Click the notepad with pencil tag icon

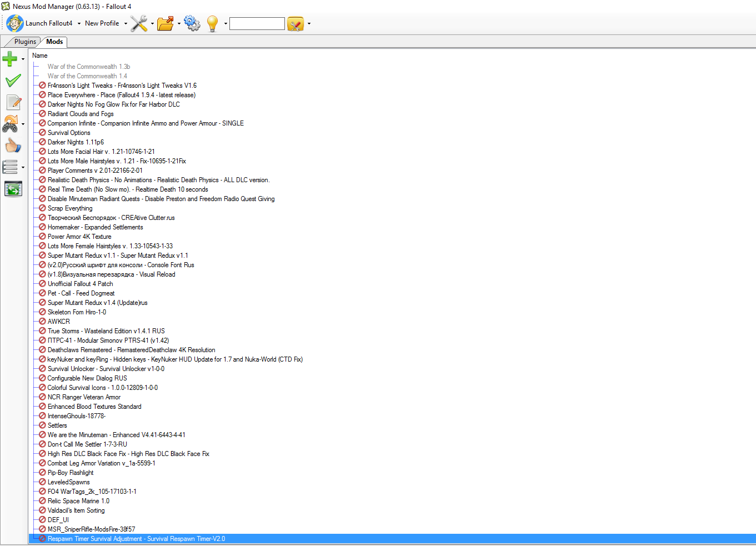click(13, 102)
